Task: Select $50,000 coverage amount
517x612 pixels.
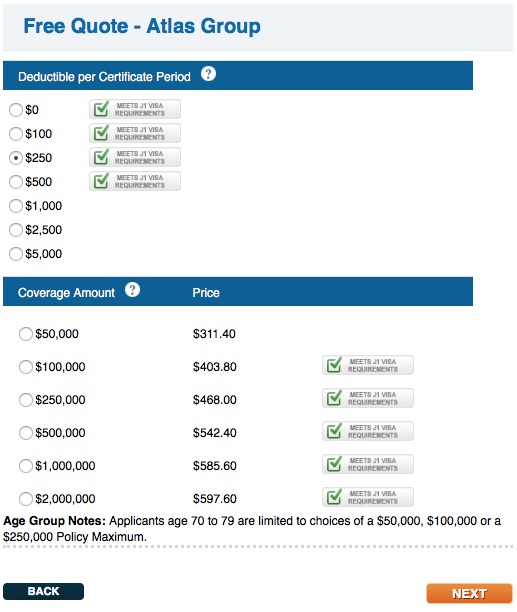Action: (26, 334)
